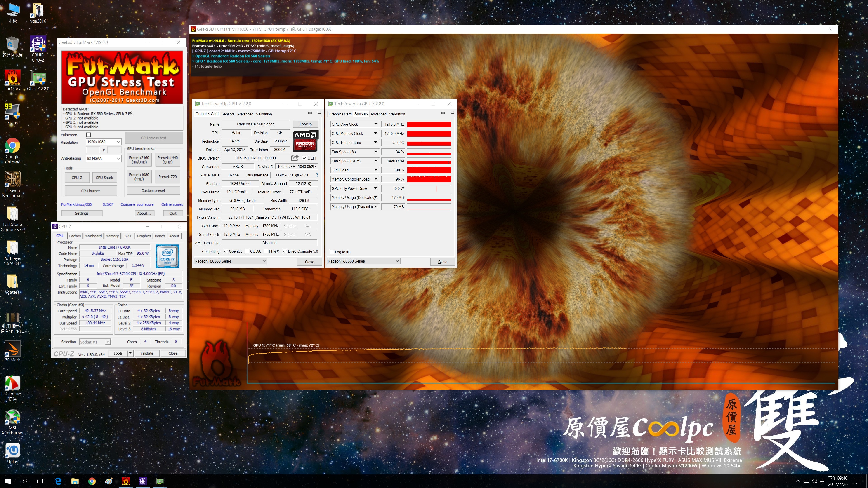Open FastStone Capture v7.0 desktop icon
The width and height of the screenshot is (868, 488).
pyautogui.click(x=12, y=219)
